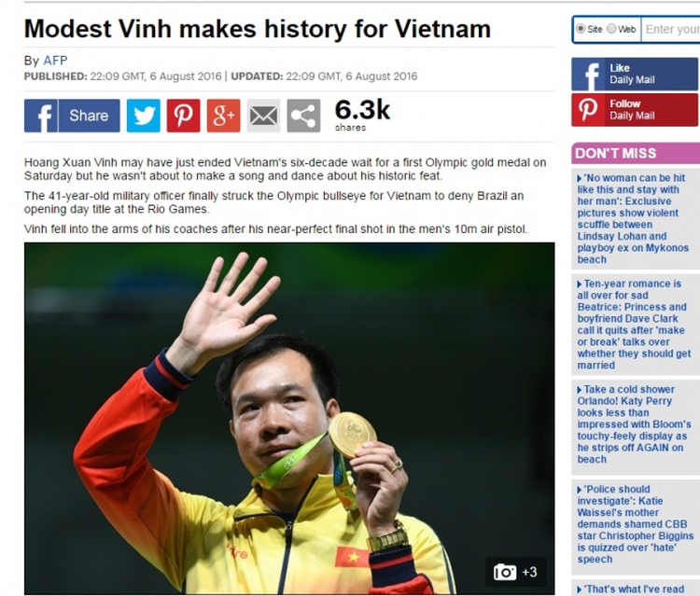700x596 pixels.
Task: Open the Katie Waissel's mother story
Action: tap(635, 524)
